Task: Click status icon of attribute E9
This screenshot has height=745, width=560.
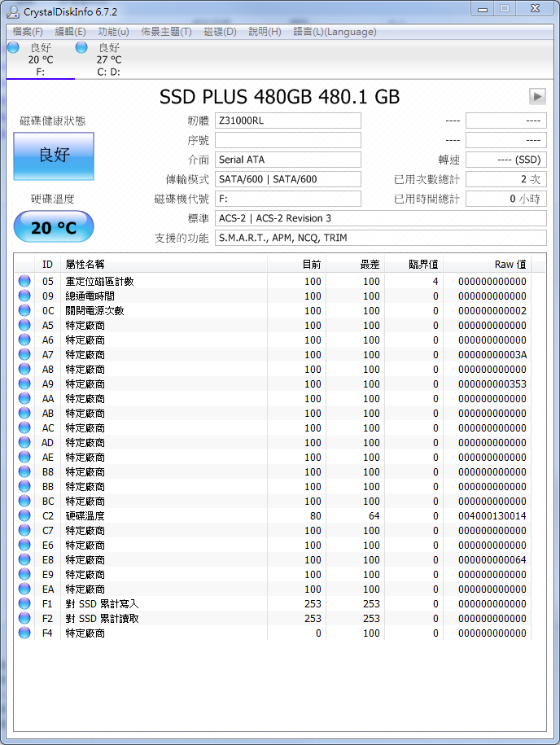Action: (24, 575)
